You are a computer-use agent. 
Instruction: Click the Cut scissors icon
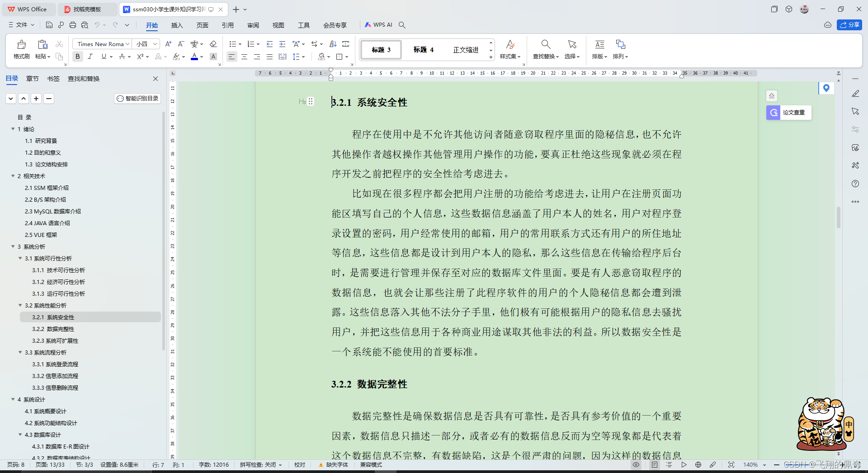point(59,44)
